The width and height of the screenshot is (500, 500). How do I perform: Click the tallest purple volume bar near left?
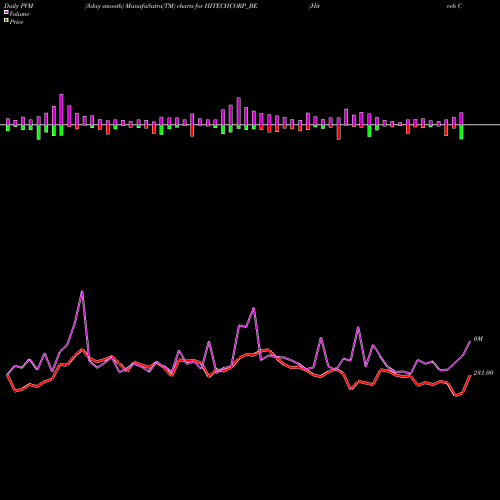(61, 109)
